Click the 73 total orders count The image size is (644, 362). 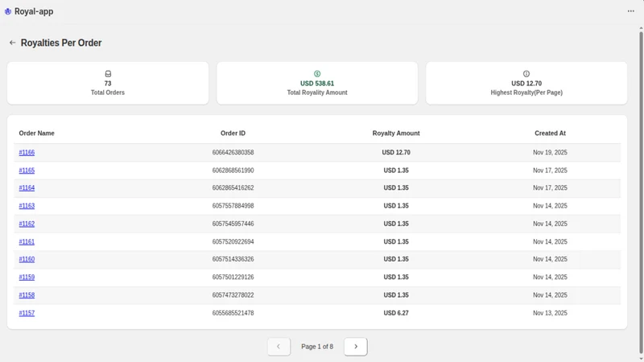click(108, 84)
